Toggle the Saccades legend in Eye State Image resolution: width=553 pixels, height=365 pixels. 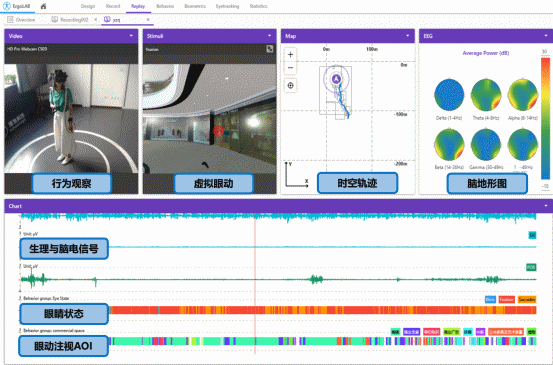coord(527,299)
